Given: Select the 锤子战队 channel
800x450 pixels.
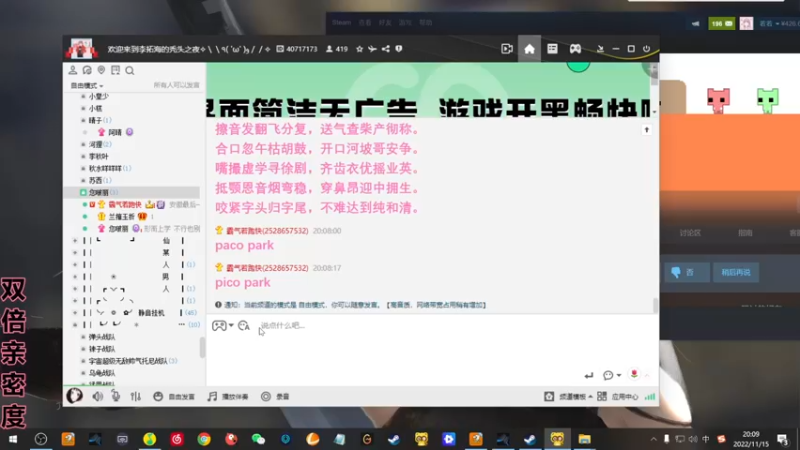Looking at the screenshot, I should pyautogui.click(x=102, y=349).
